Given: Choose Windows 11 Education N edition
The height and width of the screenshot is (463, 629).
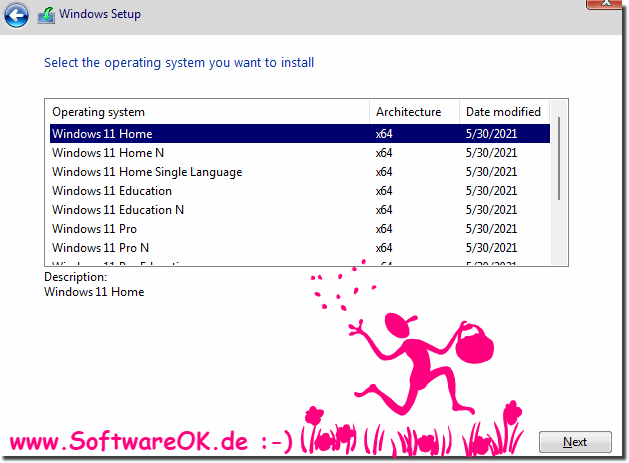Looking at the screenshot, I should 300,210.
